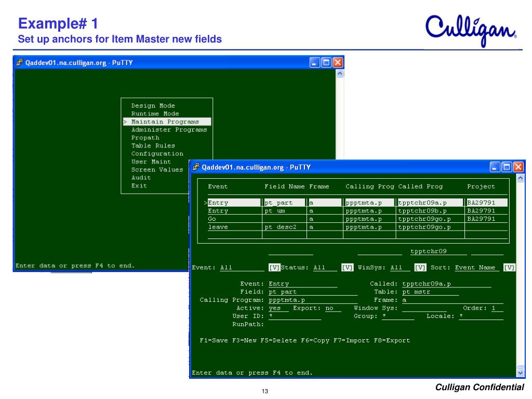Click the Group field
Viewport: 532px width, 399px height.
(398, 316)
